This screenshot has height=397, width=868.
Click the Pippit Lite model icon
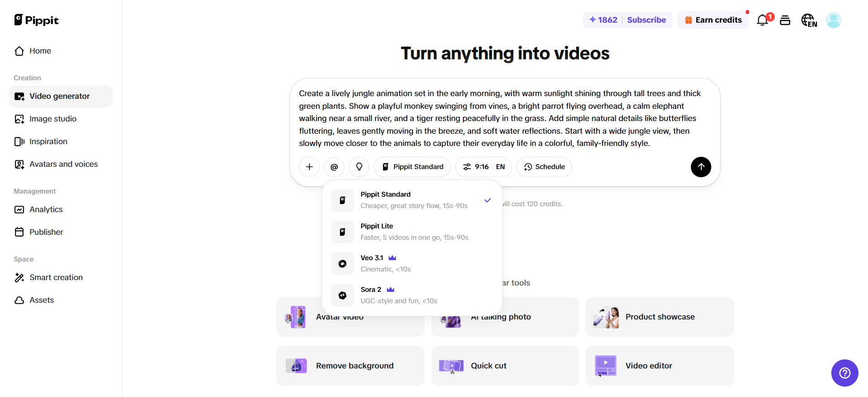[x=342, y=232]
